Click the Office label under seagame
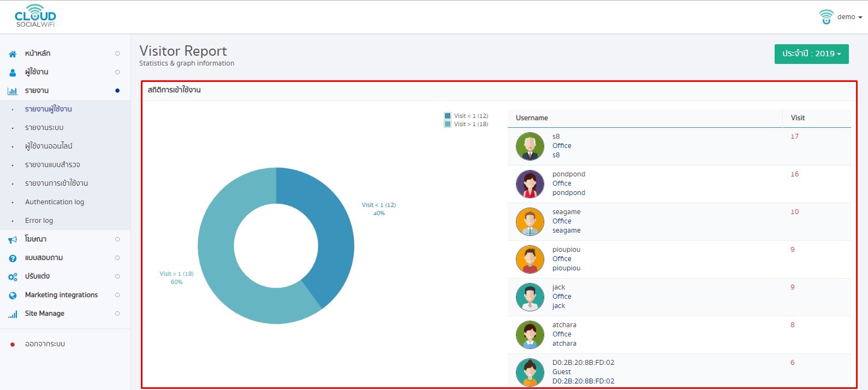Screen dimensions: 868x390 click(x=562, y=221)
